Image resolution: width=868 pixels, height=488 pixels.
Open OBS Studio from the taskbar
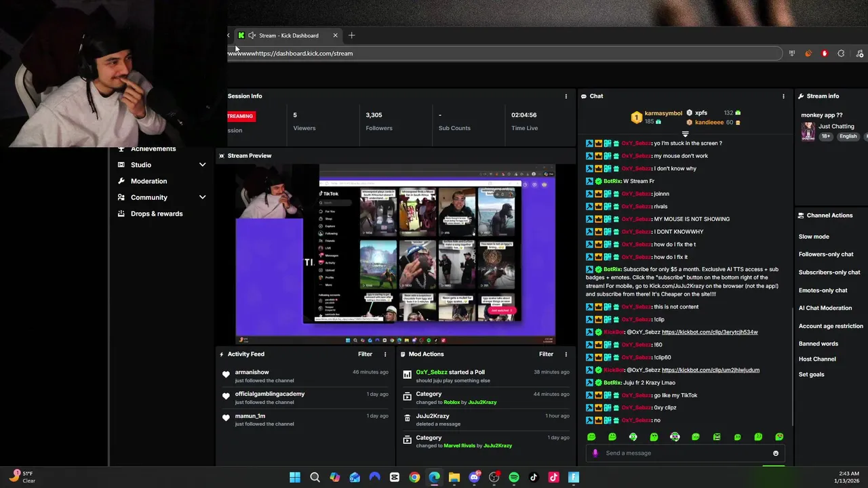click(x=494, y=477)
